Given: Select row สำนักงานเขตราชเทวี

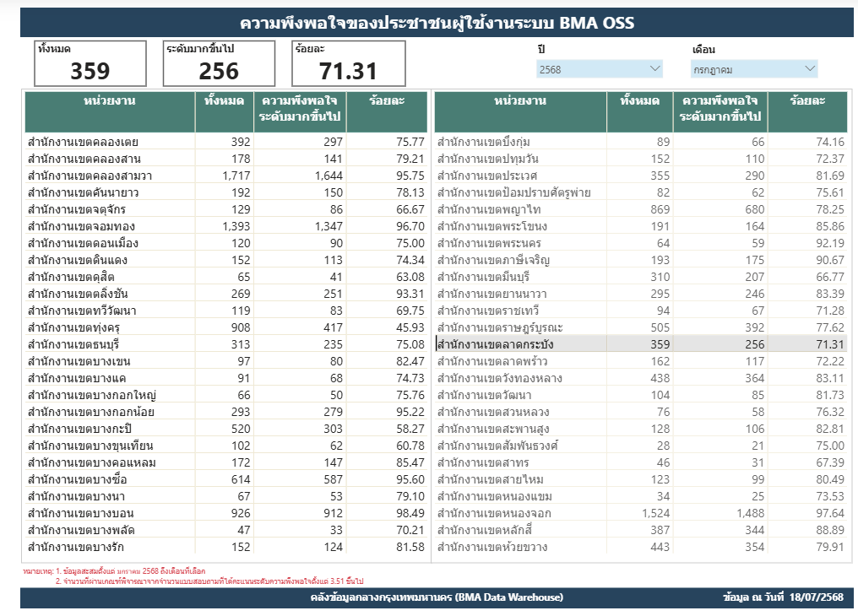Looking at the screenshot, I should (x=641, y=311).
